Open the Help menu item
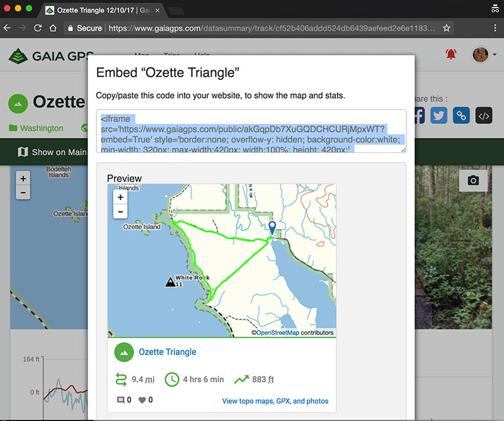The image size is (504, 421). tap(202, 56)
